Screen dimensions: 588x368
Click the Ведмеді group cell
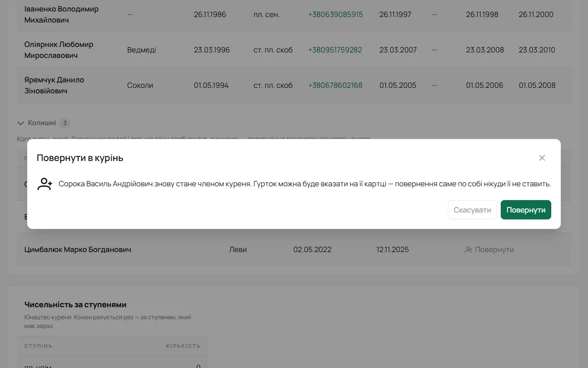tap(141, 50)
